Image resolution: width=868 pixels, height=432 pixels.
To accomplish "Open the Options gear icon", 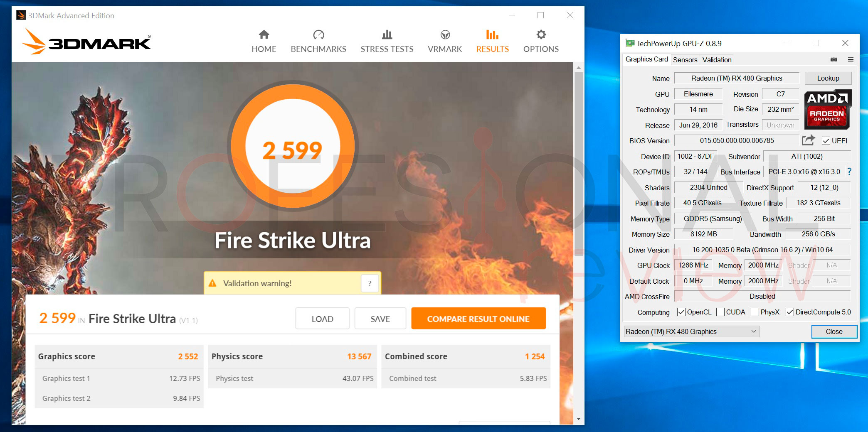I will (x=541, y=34).
